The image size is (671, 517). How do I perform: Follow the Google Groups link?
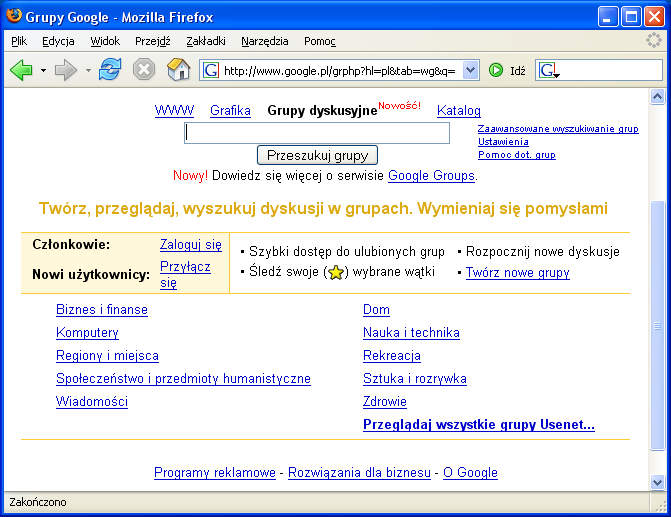pos(431,175)
